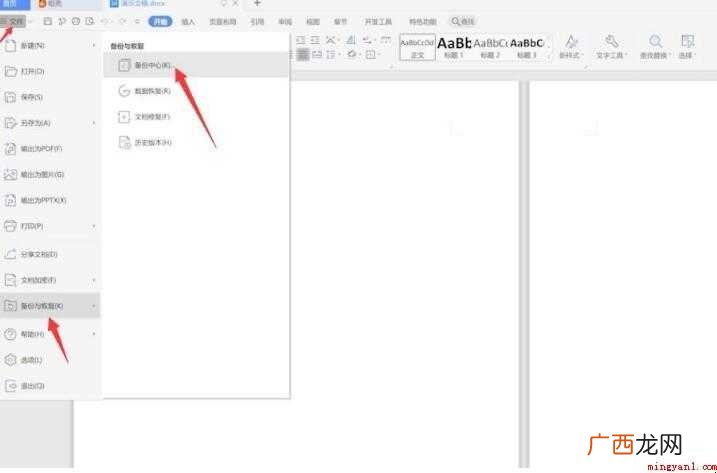Click the 退出(Q) exit icon
Screen dimensions: 717x473
click(10, 386)
